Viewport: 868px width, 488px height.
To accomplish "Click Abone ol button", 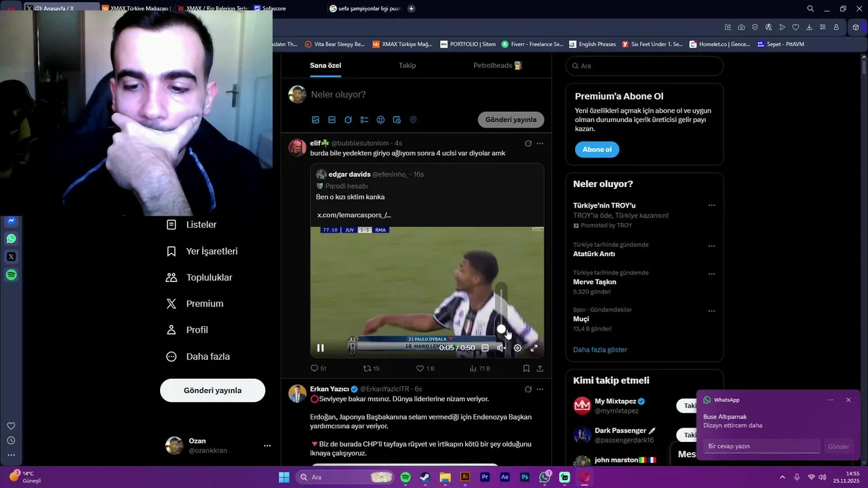I will click(597, 150).
